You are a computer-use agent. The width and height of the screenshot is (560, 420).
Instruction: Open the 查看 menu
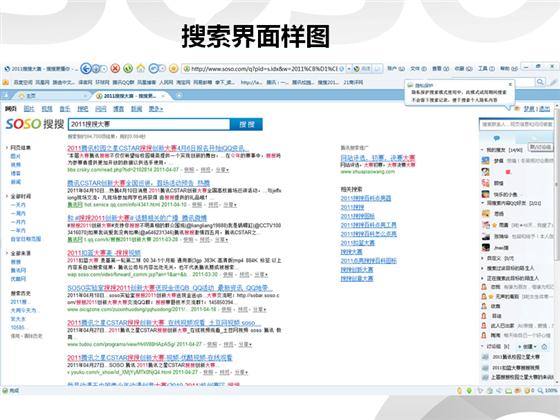(440, 68)
